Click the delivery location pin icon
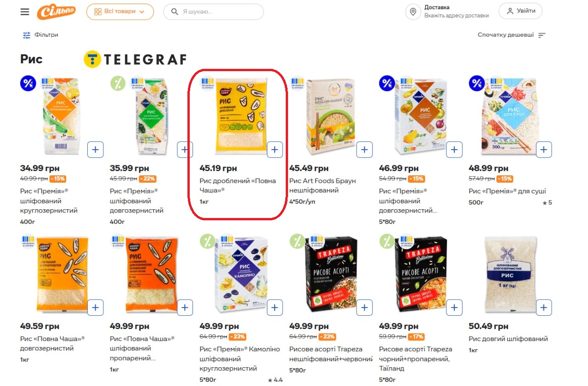 tap(413, 12)
